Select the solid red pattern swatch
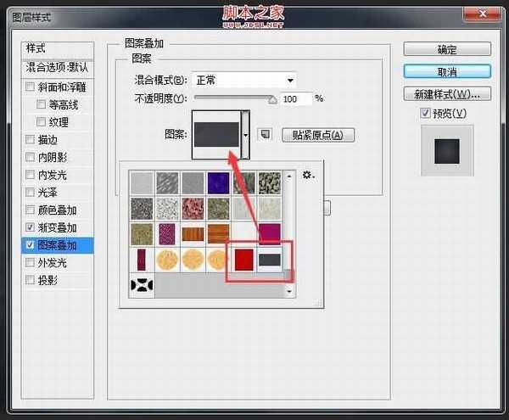Image resolution: width=509 pixels, height=420 pixels. 244,258
